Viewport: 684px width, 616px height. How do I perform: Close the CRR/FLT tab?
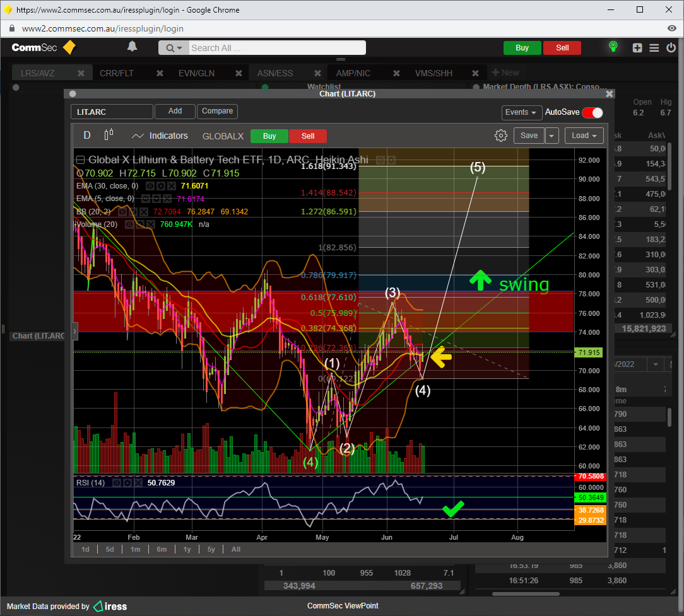tap(160, 73)
